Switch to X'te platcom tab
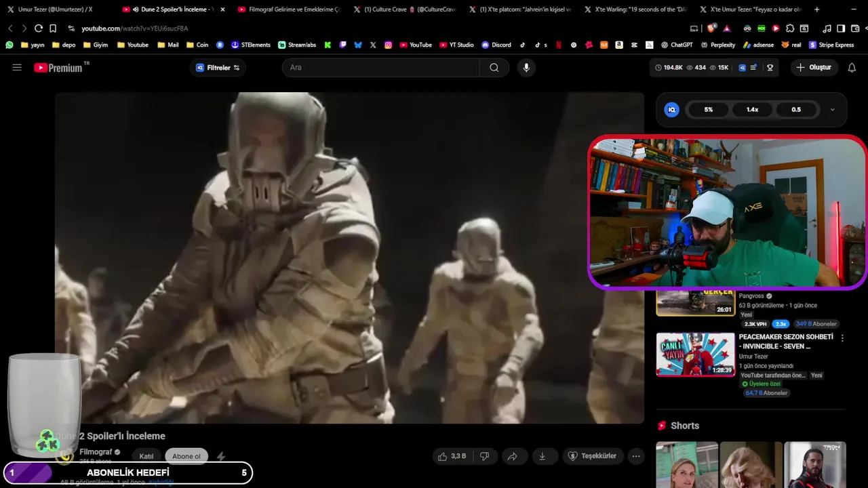 point(520,9)
